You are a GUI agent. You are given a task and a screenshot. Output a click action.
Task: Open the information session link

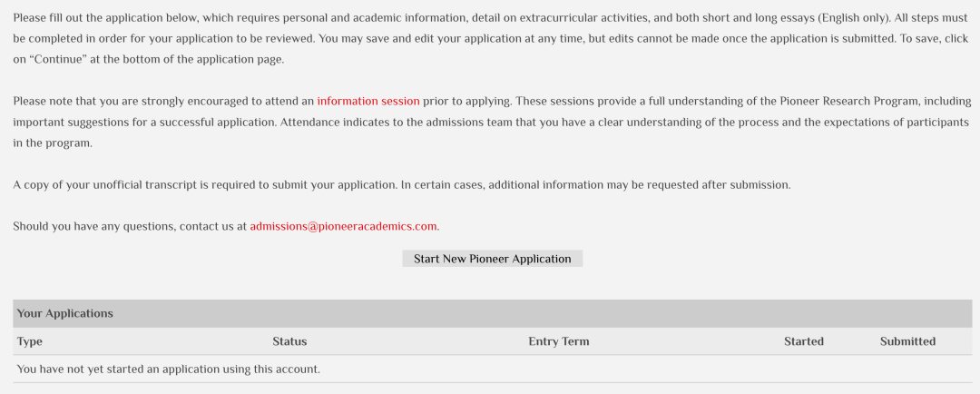click(x=368, y=101)
